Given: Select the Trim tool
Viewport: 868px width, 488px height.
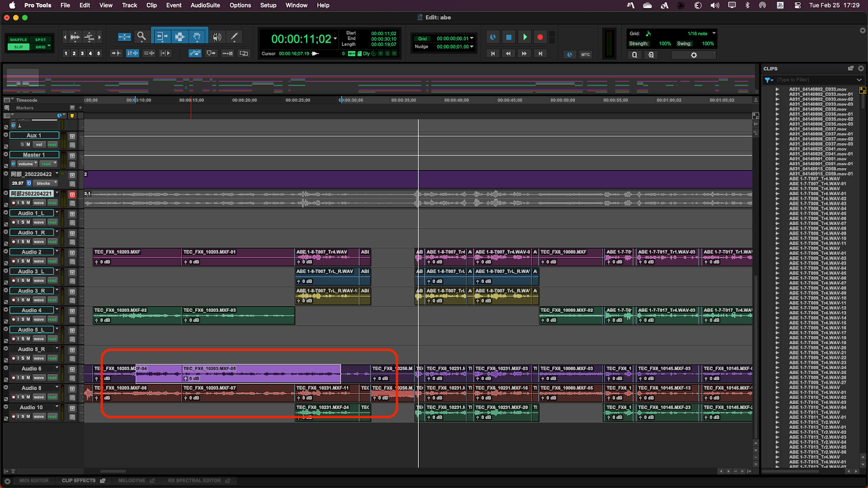Looking at the screenshot, I should [161, 37].
